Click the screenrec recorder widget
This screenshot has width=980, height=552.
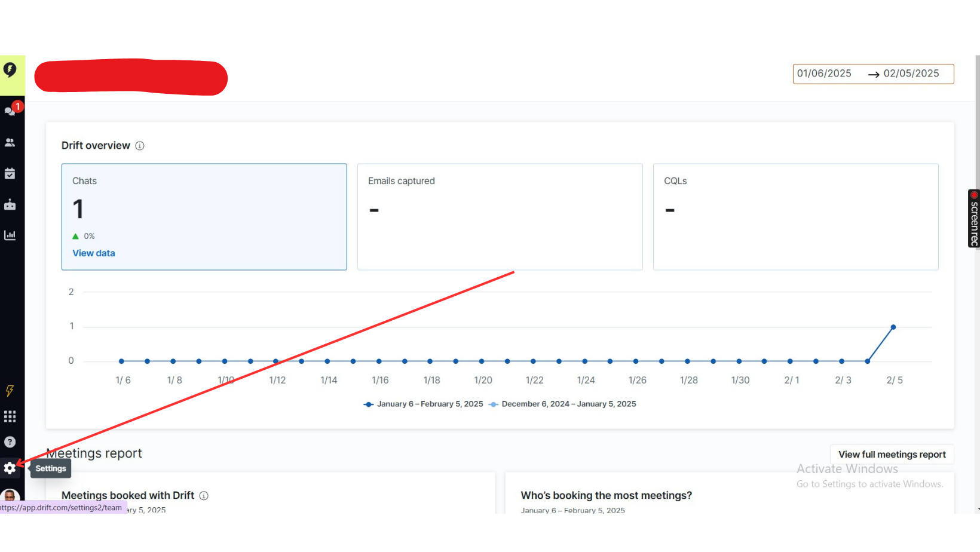(x=974, y=219)
